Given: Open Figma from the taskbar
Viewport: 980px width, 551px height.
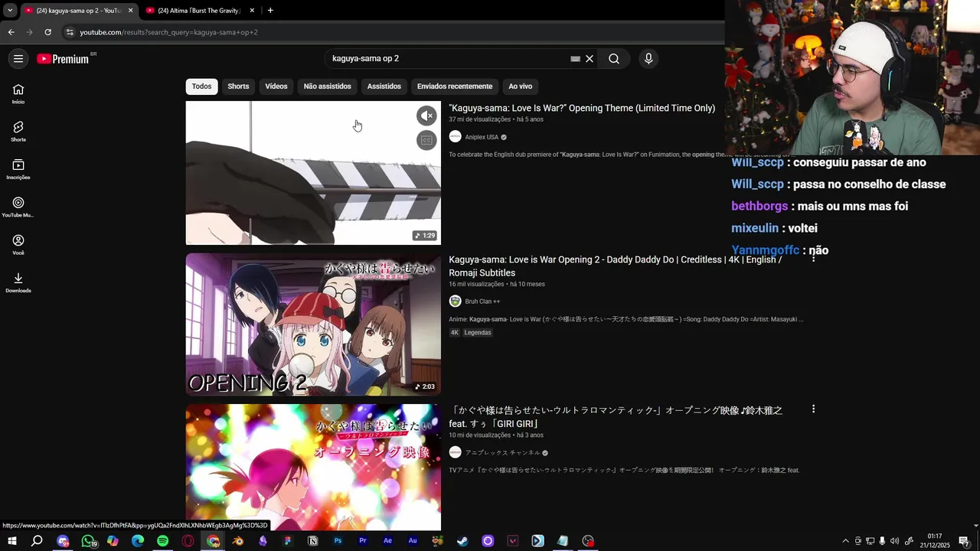Looking at the screenshot, I should coord(288,541).
